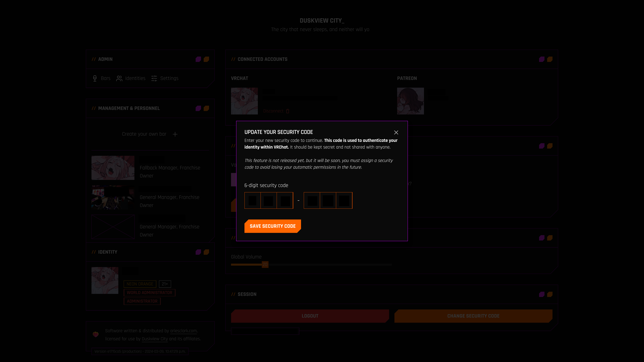
Task: Click orange leaf icon in panel above Global Volume
Action: coord(550,146)
